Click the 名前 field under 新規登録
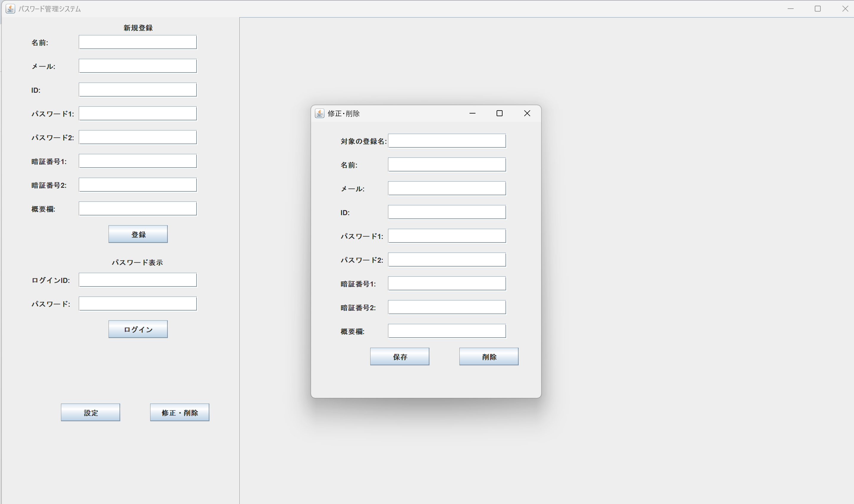854x504 pixels. (138, 42)
